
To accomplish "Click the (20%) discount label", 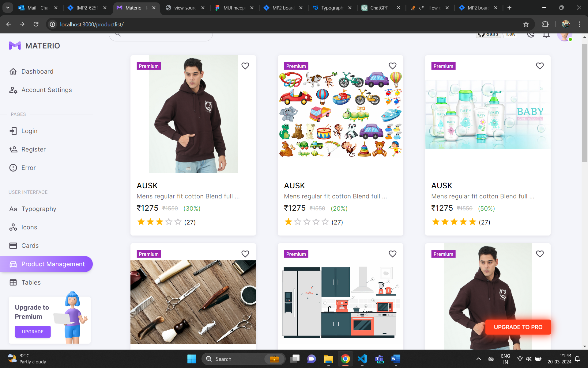I will pyautogui.click(x=339, y=209).
